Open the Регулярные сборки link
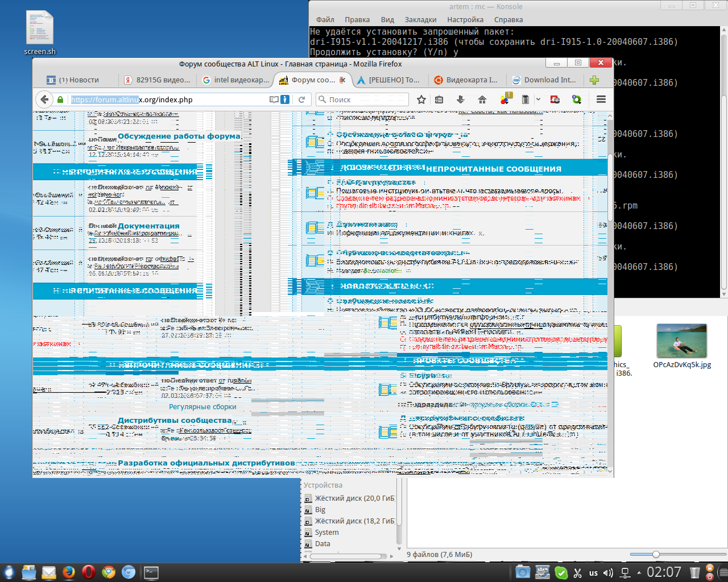The width and height of the screenshot is (728, 582). click(202, 407)
